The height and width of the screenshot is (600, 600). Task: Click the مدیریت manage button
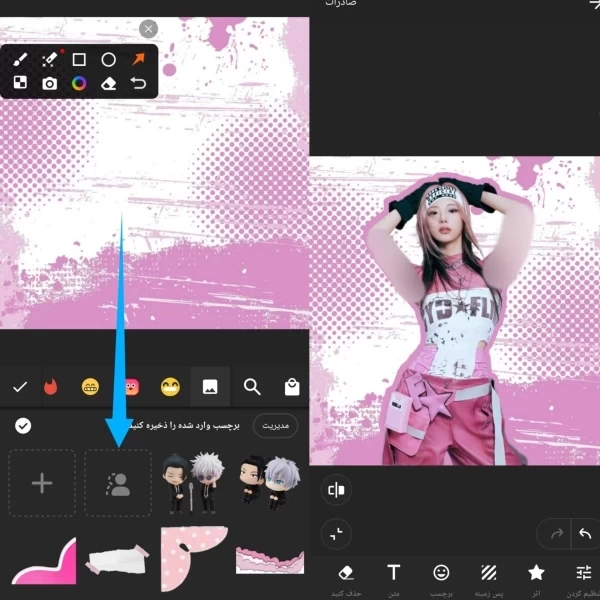[x=276, y=426]
